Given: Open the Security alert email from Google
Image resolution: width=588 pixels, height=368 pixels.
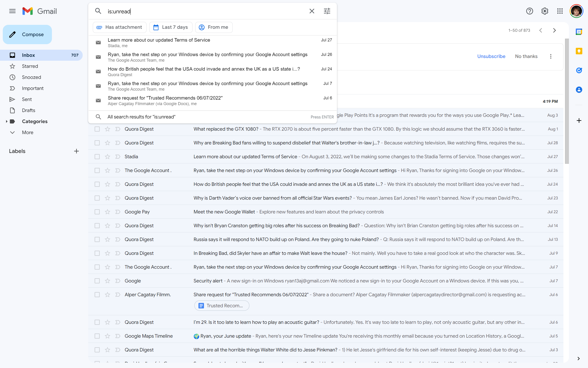Looking at the screenshot, I should coord(326,281).
